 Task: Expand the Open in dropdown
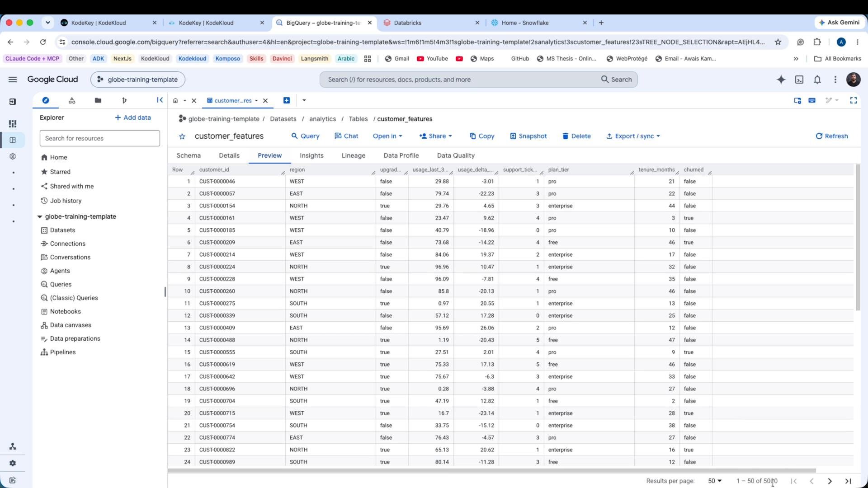387,136
